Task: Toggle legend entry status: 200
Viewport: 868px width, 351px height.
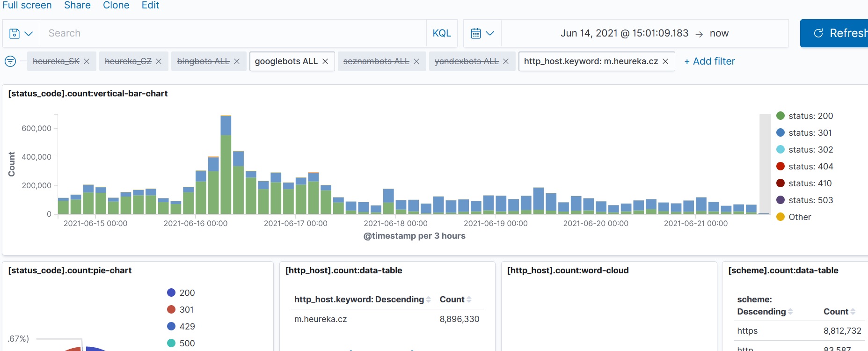Action: point(805,116)
